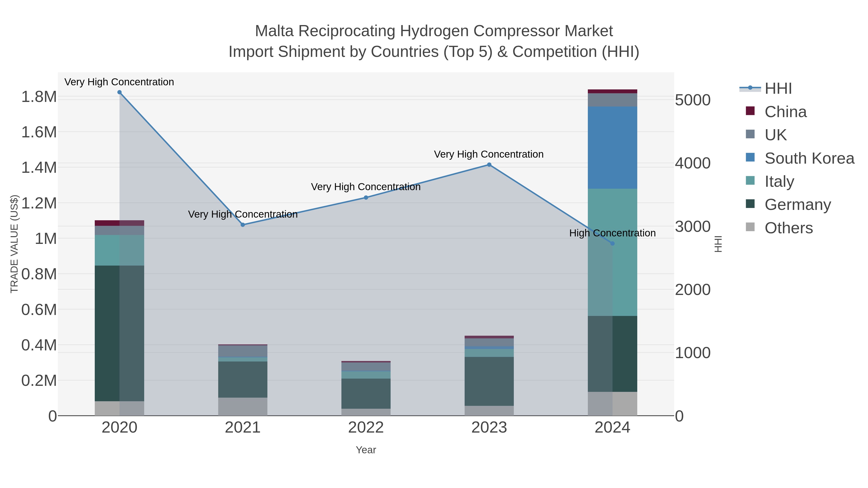The width and height of the screenshot is (868, 488).
Task: Click the Italy teal legend swatch
Action: pyautogui.click(x=750, y=180)
